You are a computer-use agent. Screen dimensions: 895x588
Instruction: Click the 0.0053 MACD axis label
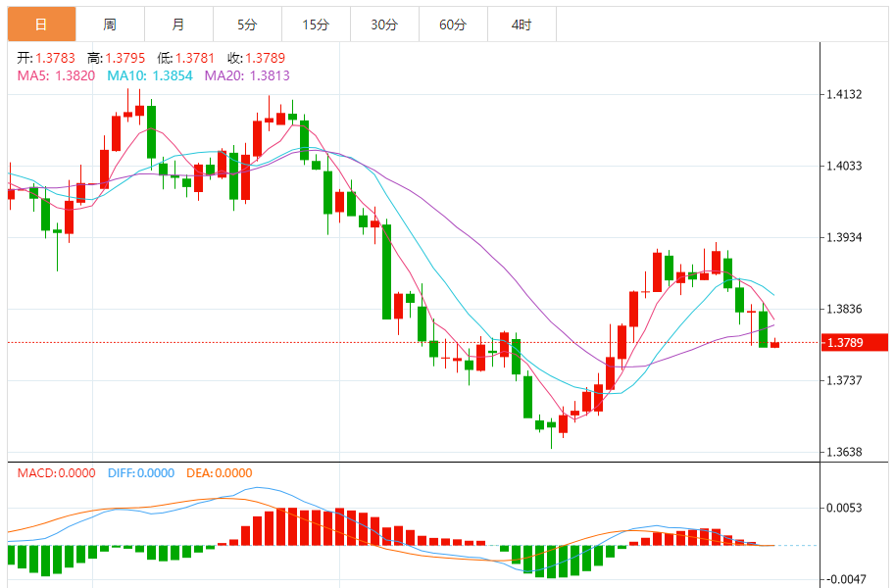pos(844,508)
